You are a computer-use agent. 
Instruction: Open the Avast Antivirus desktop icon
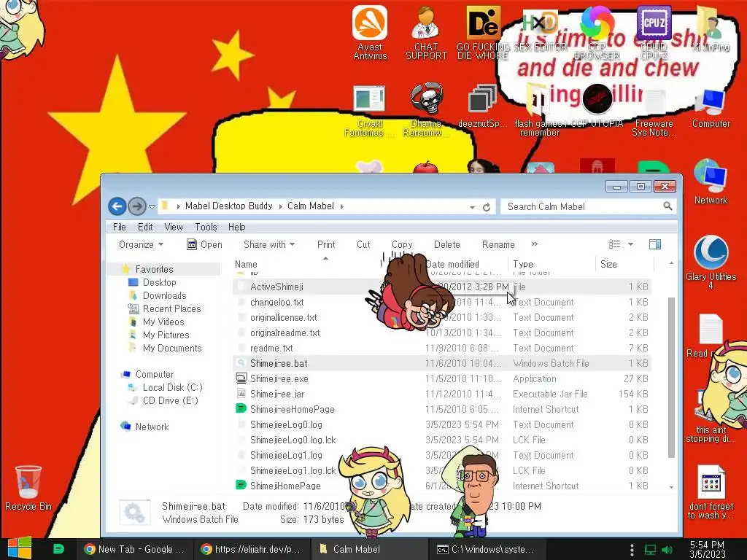click(370, 32)
